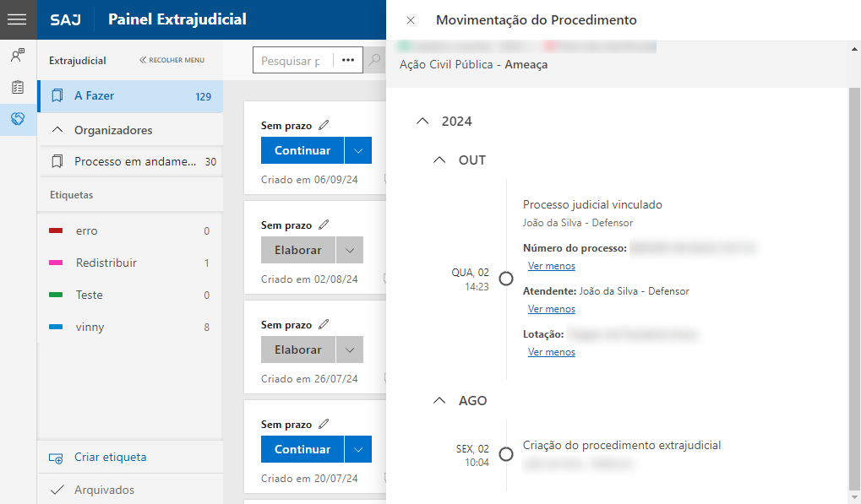Collapse the Organizadores section

click(x=57, y=130)
